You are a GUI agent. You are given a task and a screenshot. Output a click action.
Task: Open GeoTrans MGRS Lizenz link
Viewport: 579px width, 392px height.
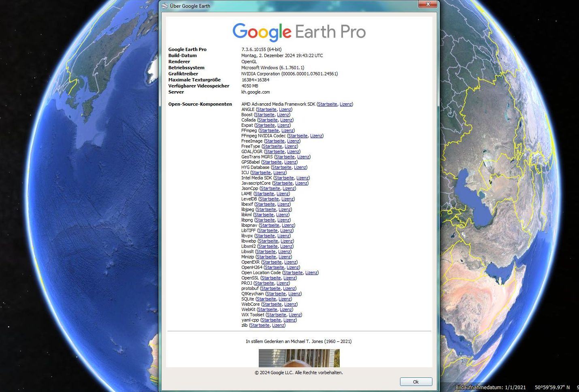tap(303, 157)
